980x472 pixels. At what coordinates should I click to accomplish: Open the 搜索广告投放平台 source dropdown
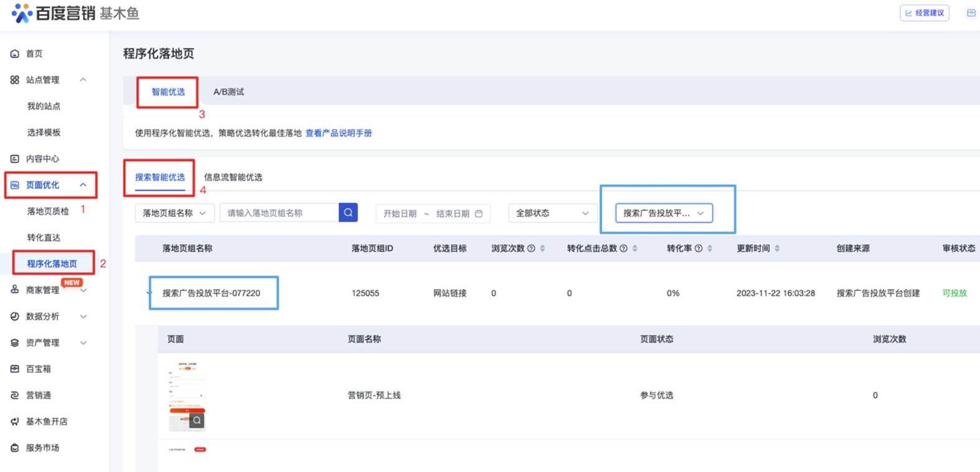tap(663, 213)
